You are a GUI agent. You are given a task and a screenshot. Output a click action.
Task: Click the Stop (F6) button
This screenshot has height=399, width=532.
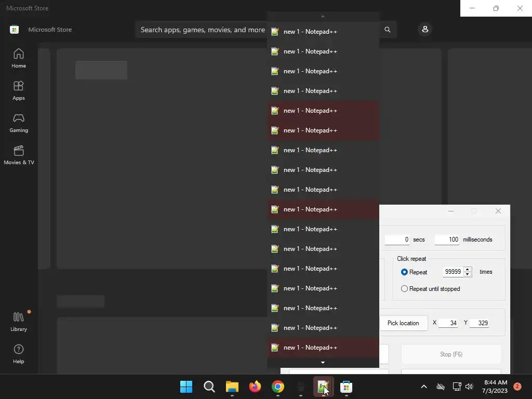[451, 354]
